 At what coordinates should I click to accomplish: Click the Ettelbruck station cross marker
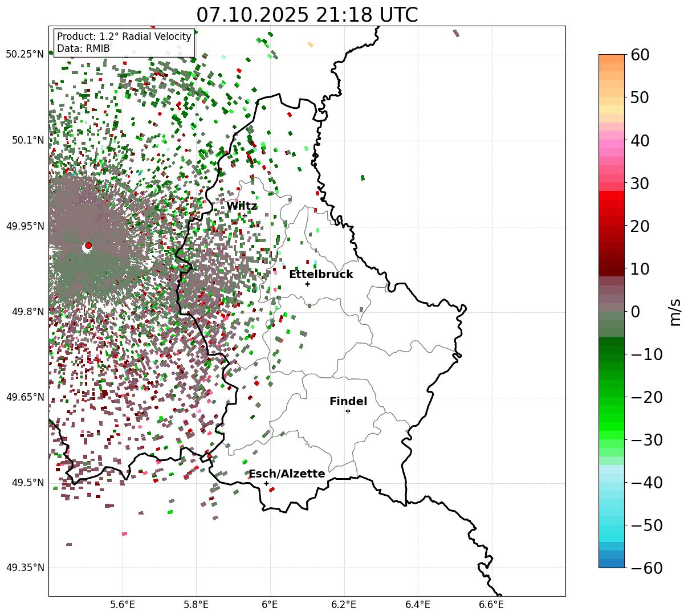(x=307, y=284)
